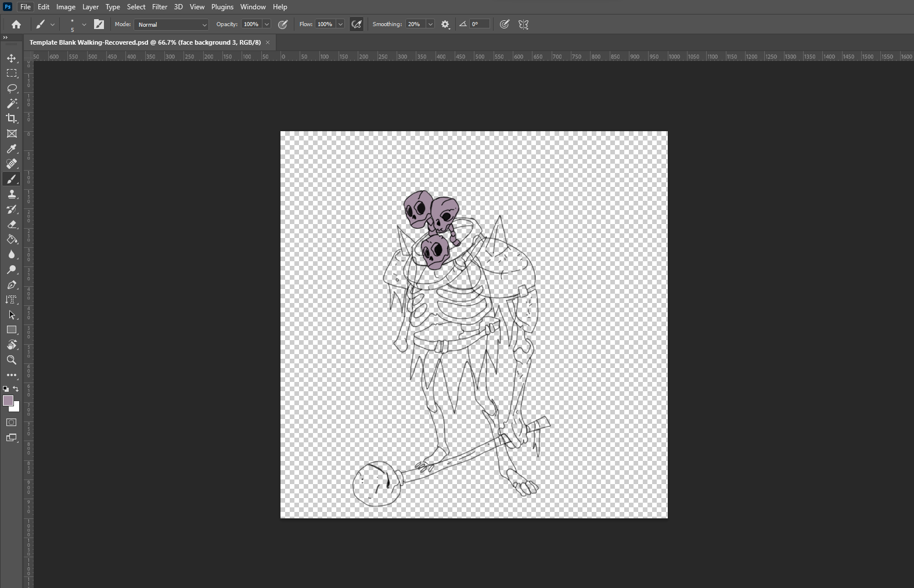Viewport: 914px width, 588px height.
Task: Open the Select menu
Action: tap(136, 7)
